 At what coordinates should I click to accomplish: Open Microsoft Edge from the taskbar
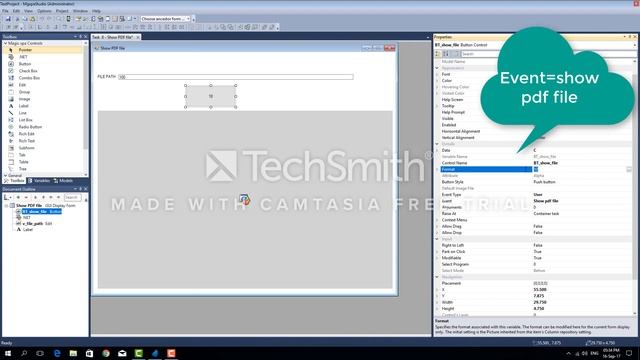coord(57,353)
